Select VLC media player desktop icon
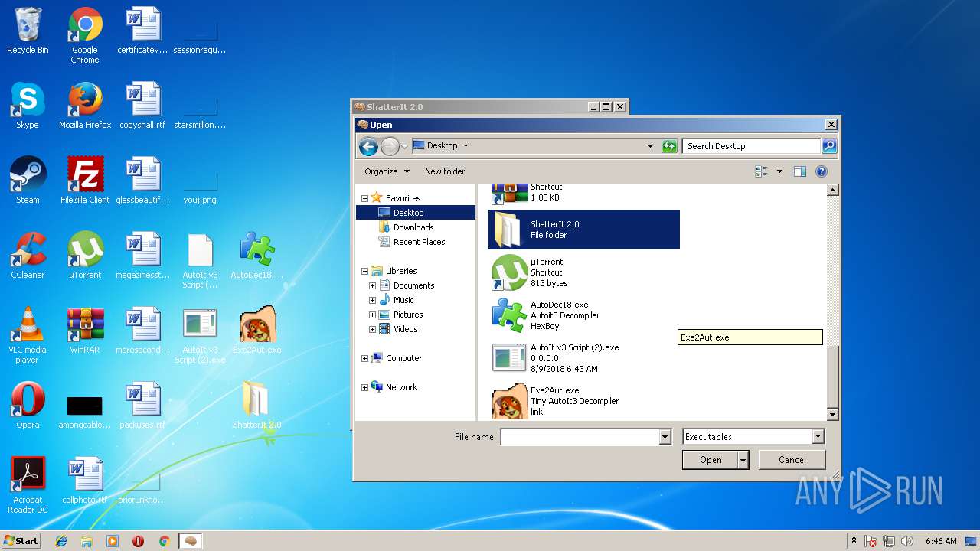This screenshot has width=980, height=551. (28, 336)
